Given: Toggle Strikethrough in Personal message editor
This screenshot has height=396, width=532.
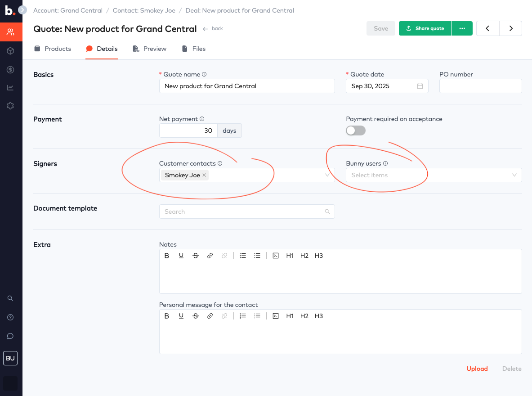Looking at the screenshot, I should coord(196,316).
